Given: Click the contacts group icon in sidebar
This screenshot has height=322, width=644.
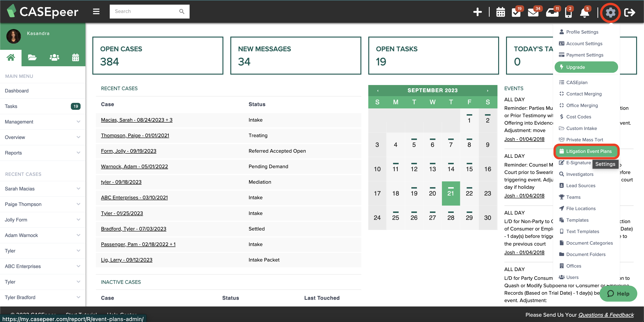Looking at the screenshot, I should [x=54, y=58].
